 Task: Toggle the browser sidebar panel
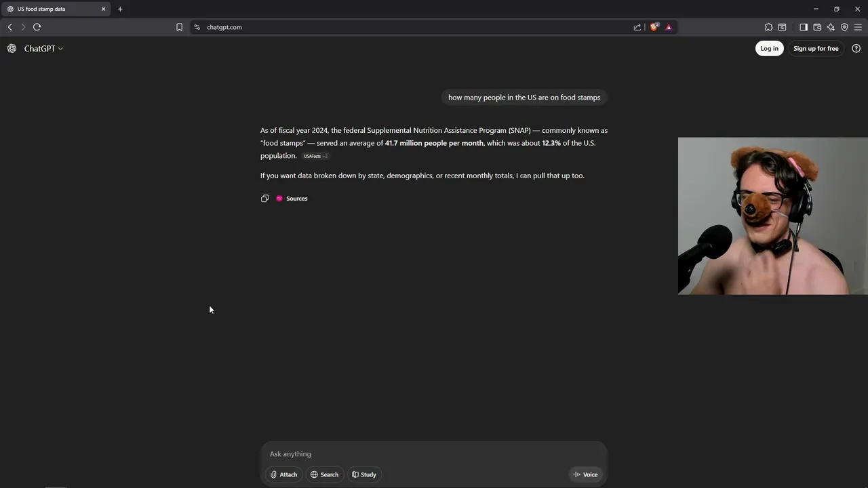click(x=804, y=27)
